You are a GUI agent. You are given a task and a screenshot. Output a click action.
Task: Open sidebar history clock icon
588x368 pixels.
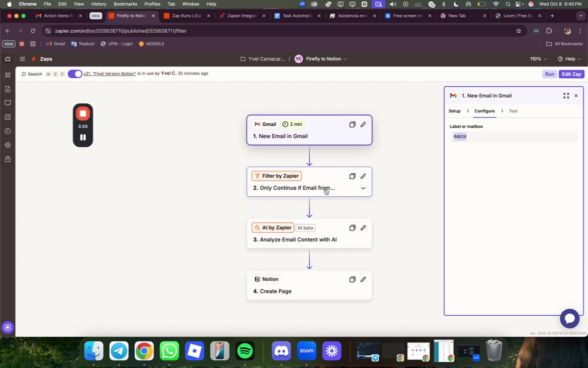[8, 131]
